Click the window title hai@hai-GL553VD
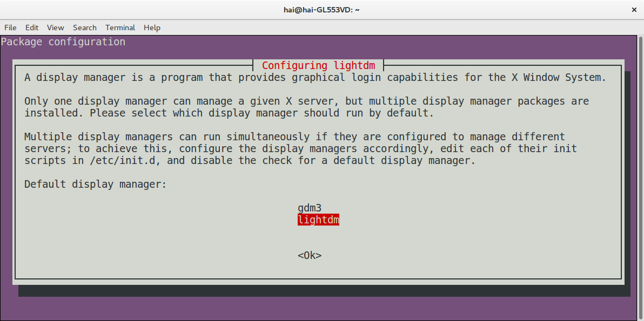Image resolution: width=644 pixels, height=321 pixels. 321,10
